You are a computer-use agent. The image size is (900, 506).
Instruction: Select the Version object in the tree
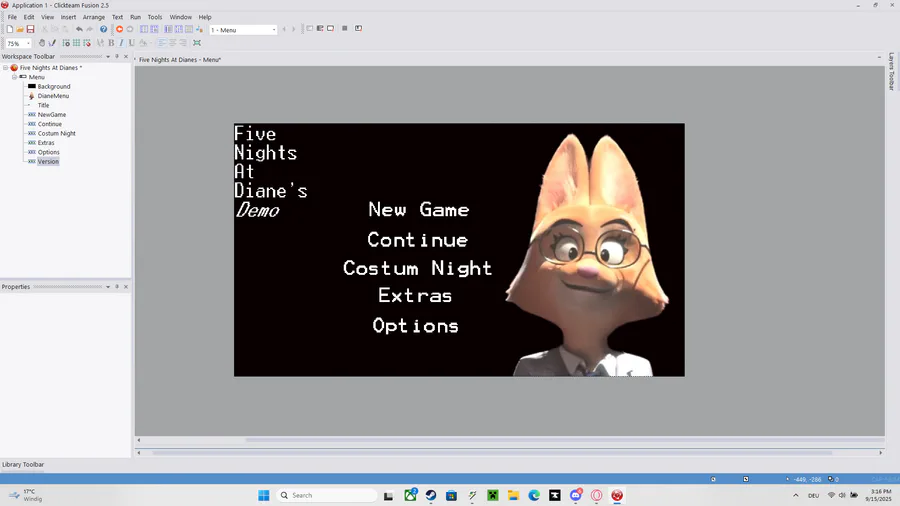(48, 162)
